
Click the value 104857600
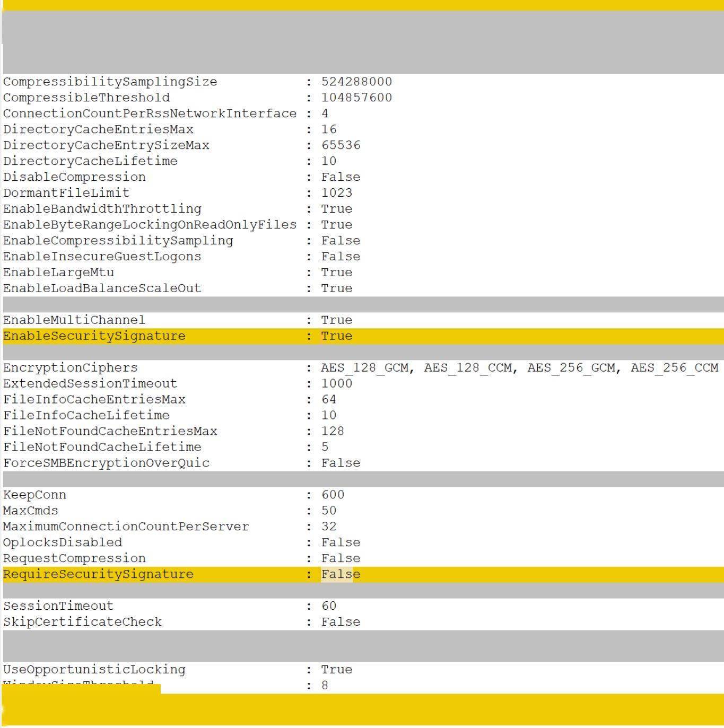[x=356, y=98]
